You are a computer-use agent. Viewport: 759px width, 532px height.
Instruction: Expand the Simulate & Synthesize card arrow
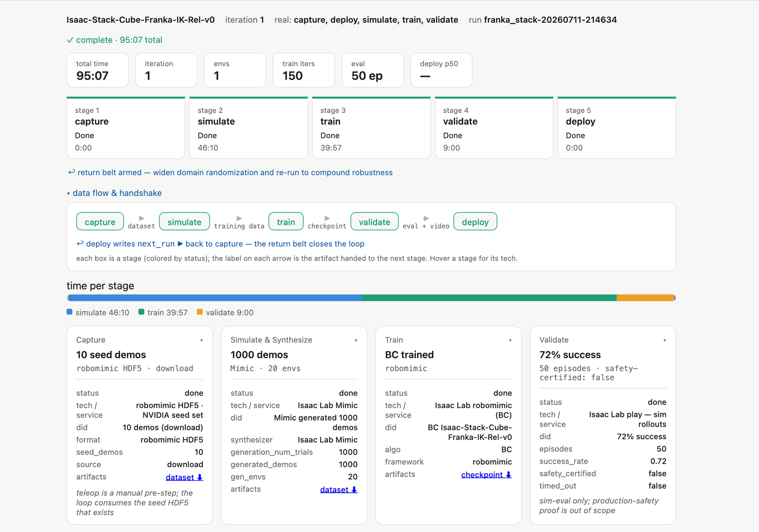356,340
